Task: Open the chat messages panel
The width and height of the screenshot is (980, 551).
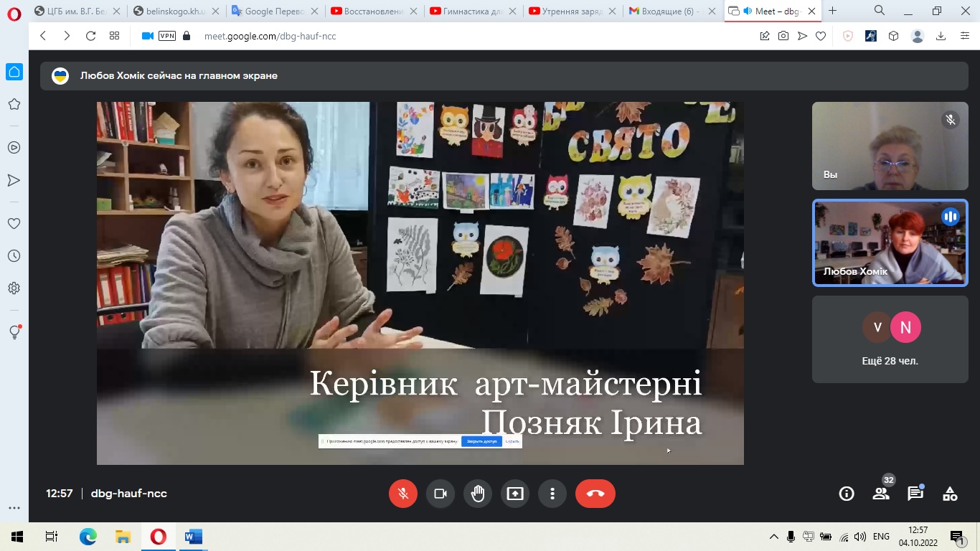Action: 915,494
